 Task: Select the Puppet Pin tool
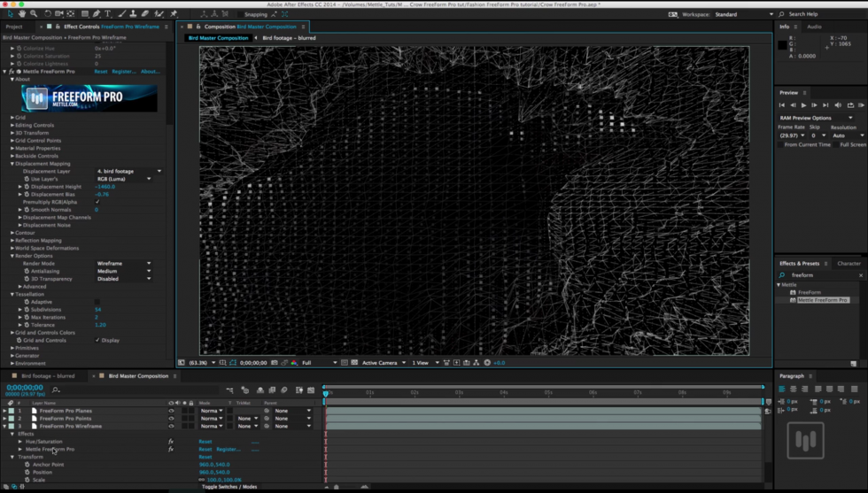[x=174, y=14]
